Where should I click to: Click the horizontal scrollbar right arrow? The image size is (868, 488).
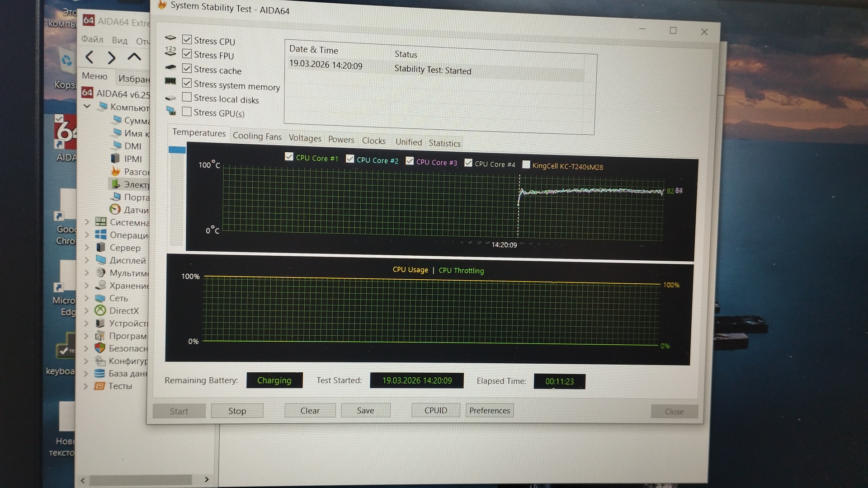(x=207, y=479)
